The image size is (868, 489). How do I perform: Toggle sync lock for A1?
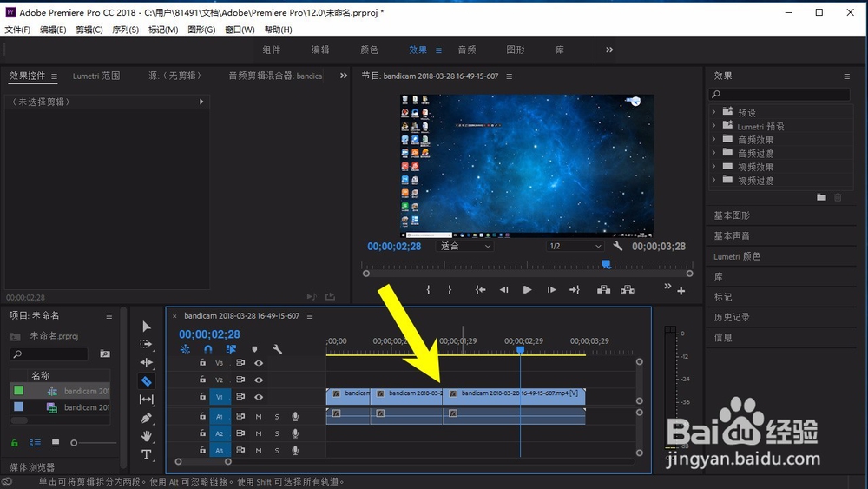pyautogui.click(x=240, y=416)
